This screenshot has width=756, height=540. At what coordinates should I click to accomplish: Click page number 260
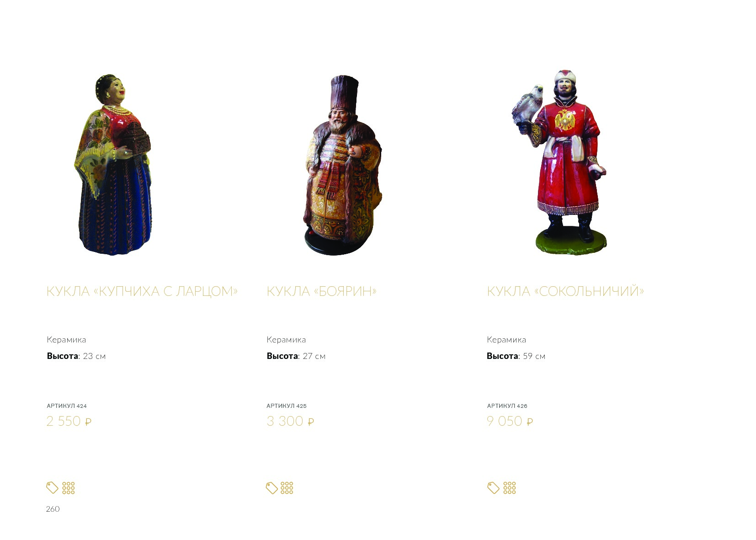[53, 509]
